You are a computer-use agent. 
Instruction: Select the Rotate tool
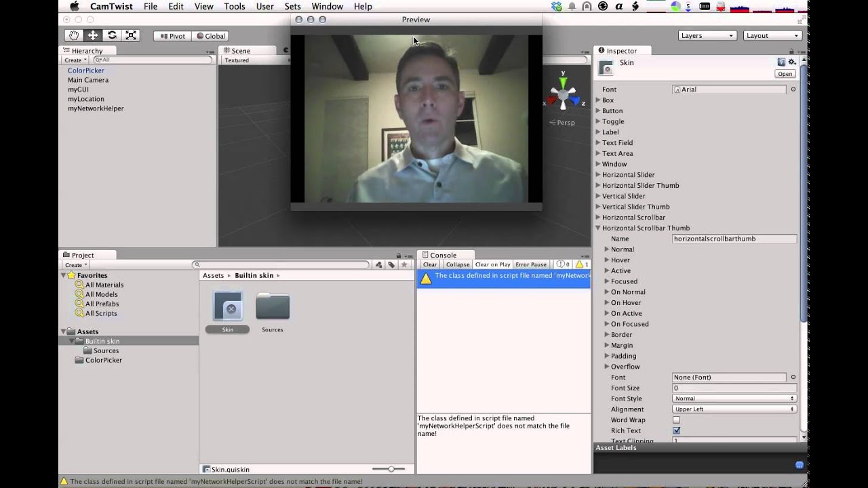(112, 35)
